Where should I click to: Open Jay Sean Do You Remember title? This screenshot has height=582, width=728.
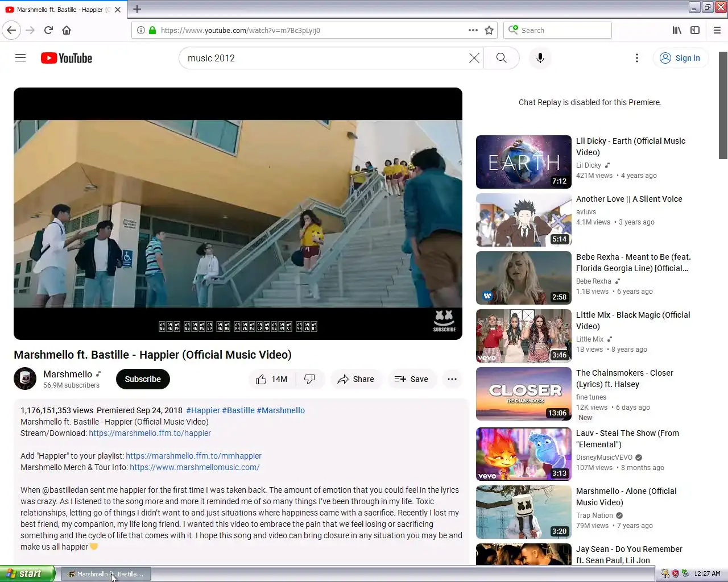point(629,555)
